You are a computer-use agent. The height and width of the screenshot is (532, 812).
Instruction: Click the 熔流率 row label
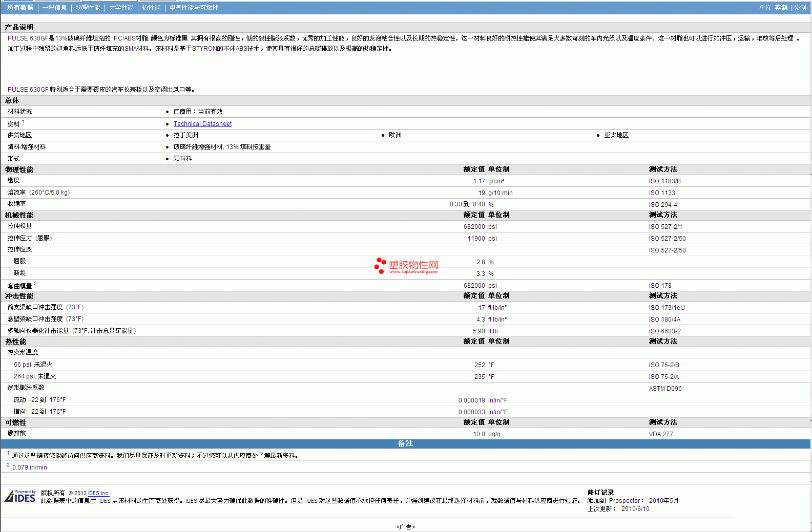[38, 193]
